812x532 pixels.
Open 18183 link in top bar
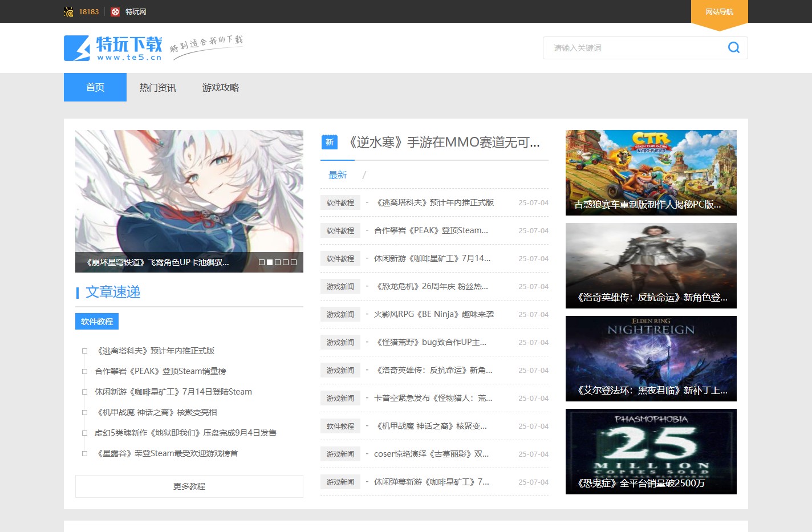[89, 11]
